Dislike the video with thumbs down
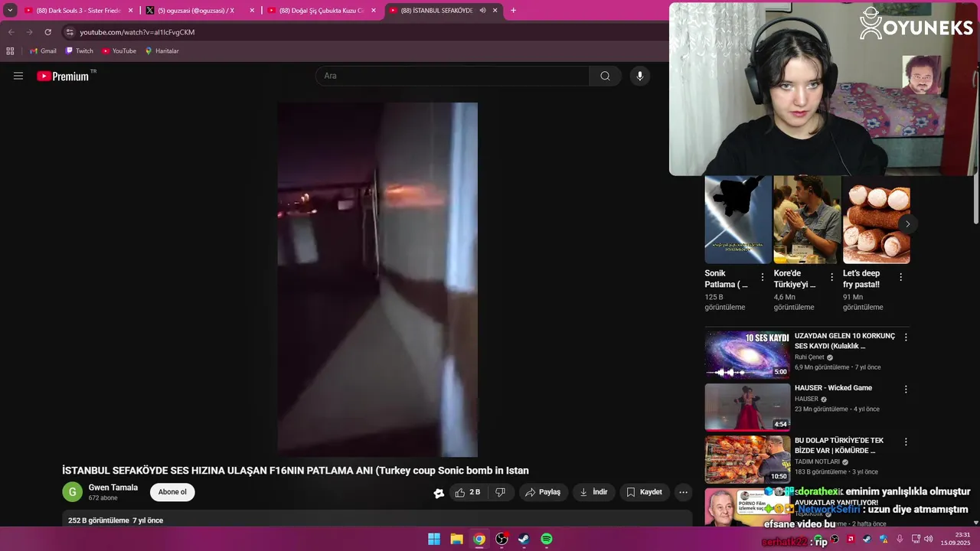Screen dimensions: 980x551 (x=500, y=492)
